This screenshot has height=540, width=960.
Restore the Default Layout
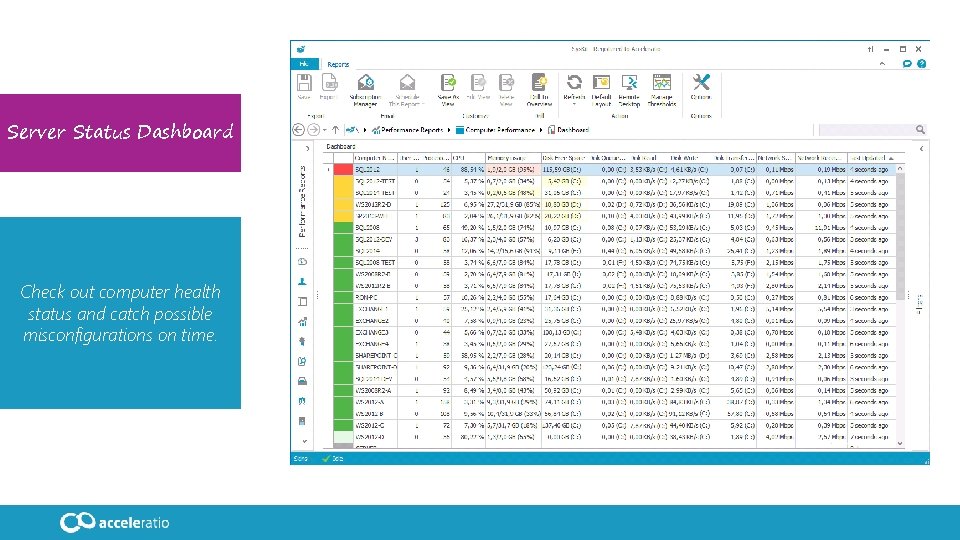[x=601, y=82]
